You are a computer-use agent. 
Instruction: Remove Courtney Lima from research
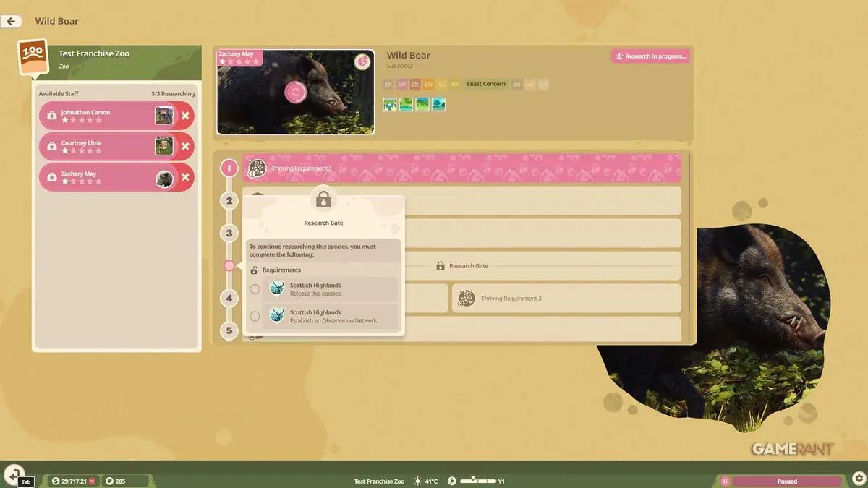tap(185, 146)
